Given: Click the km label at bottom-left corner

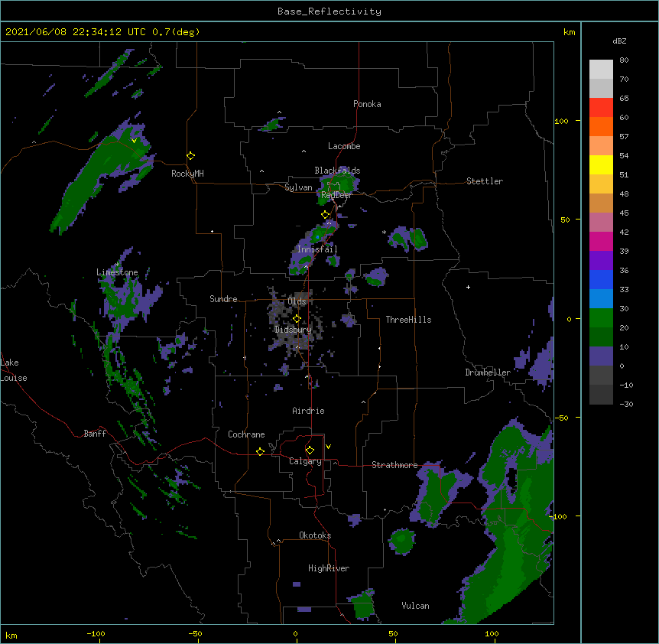Looking at the screenshot, I should tap(11, 636).
